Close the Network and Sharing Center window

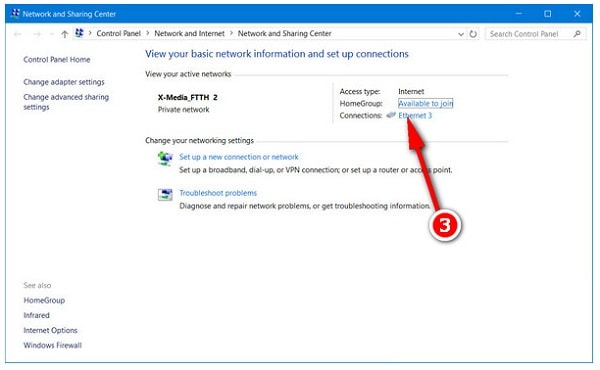tap(577, 14)
